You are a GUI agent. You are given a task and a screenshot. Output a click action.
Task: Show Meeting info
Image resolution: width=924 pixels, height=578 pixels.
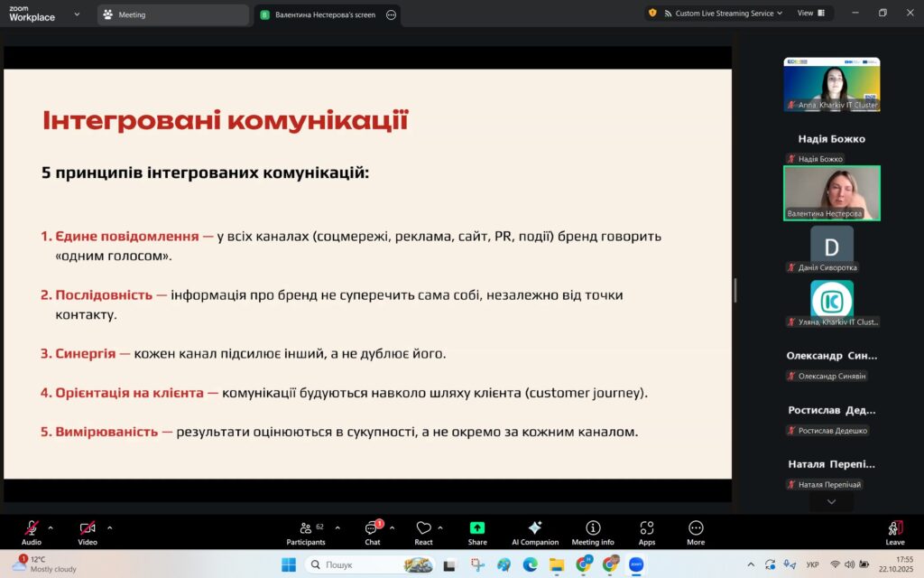click(592, 532)
